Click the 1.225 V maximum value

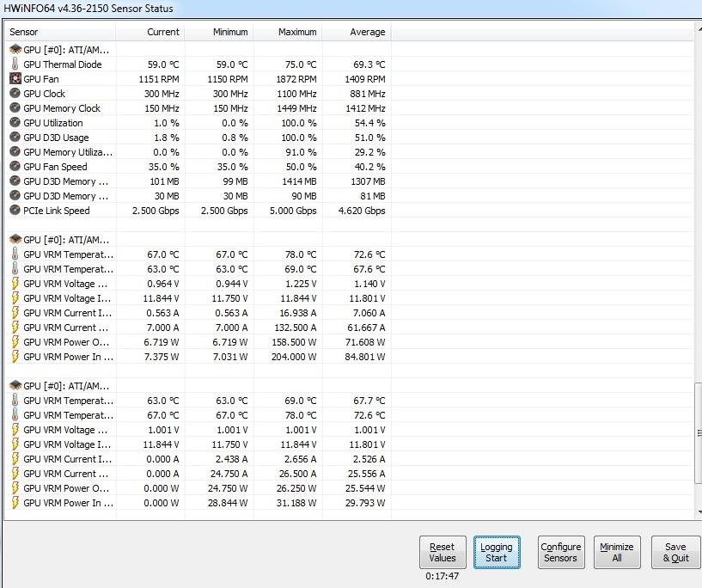[x=301, y=284]
